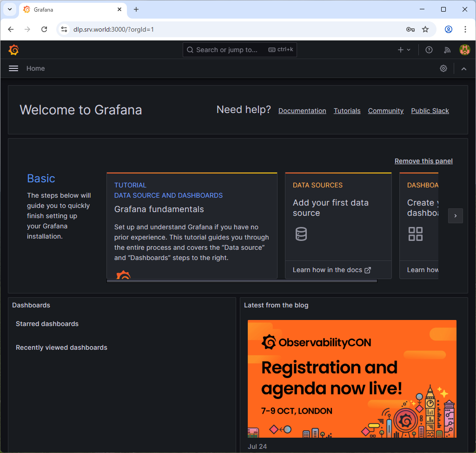This screenshot has height=453, width=476.
Task: Open the Grafana fundamentals tutorial card
Action: tap(192, 226)
